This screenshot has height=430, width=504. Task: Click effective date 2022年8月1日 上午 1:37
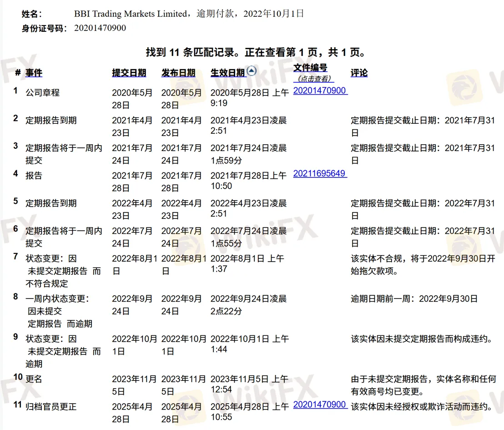coord(247,264)
